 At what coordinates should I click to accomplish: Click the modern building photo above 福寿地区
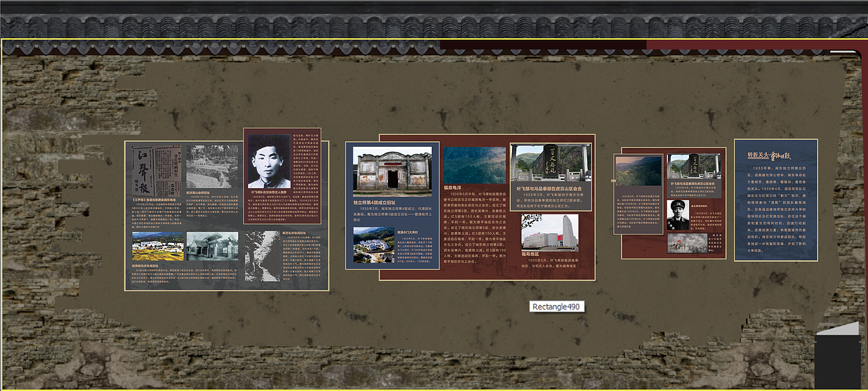[550, 231]
